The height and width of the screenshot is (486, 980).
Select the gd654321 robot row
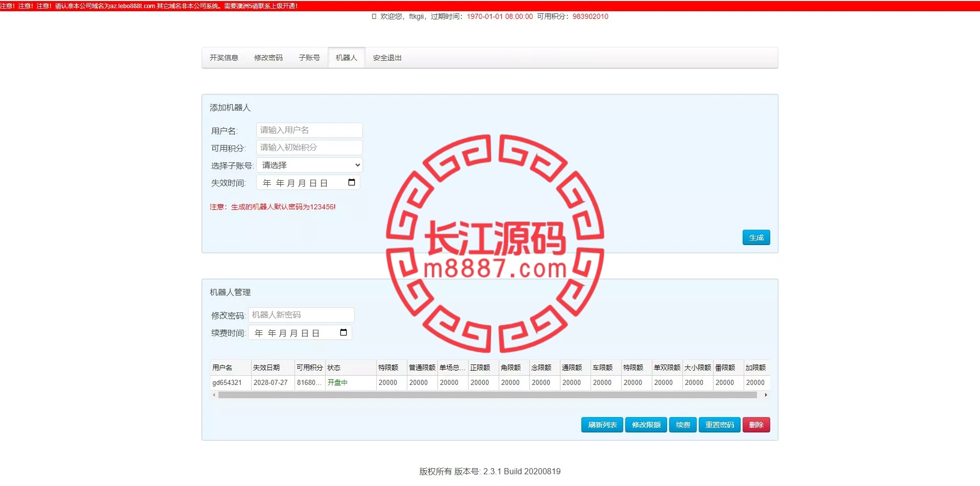pos(490,382)
